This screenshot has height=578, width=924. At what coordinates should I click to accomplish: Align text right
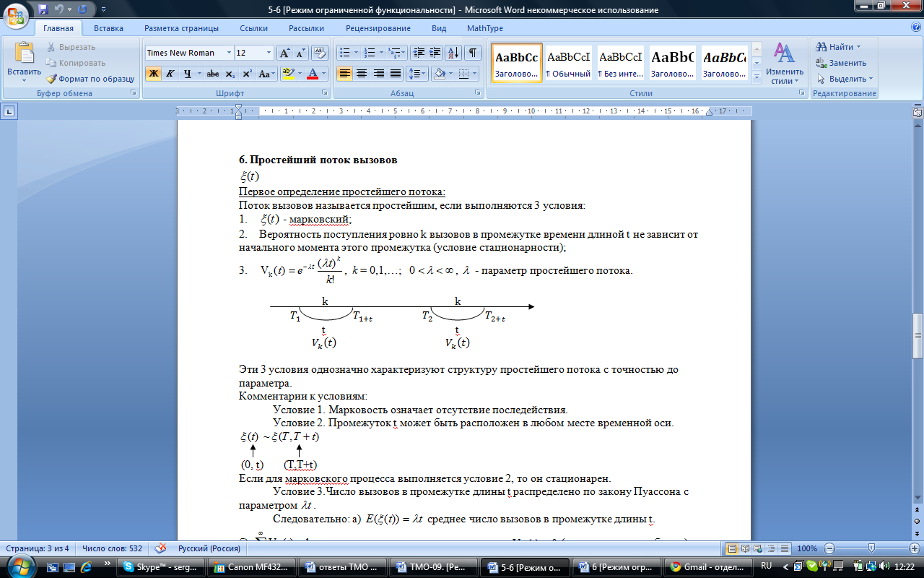click(x=378, y=74)
